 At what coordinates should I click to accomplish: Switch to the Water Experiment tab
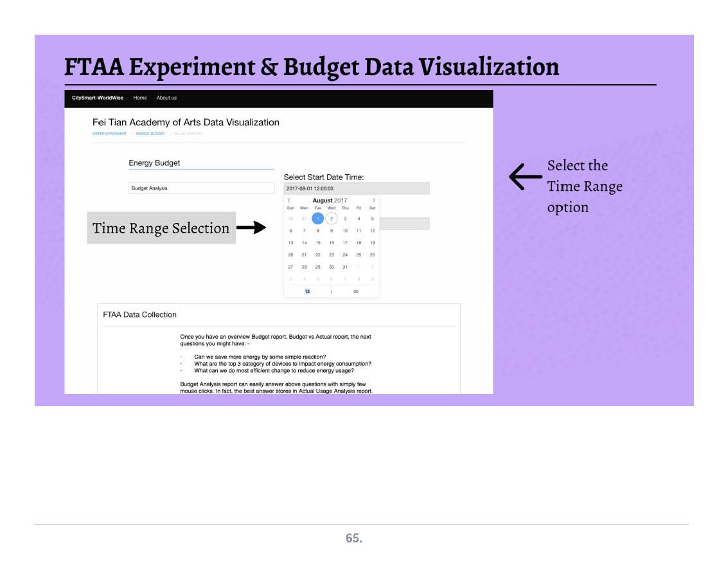pos(110,134)
